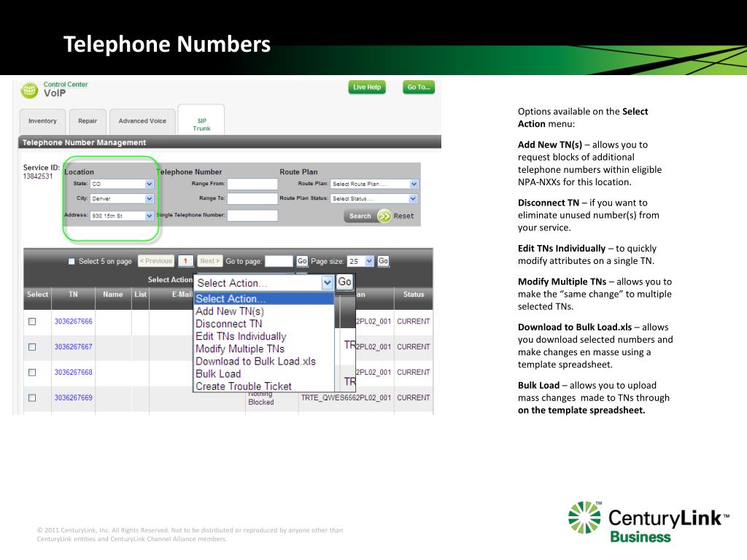747x560 pixels.
Task: Click Go button next to Go to page
Action: pyautogui.click(x=302, y=261)
